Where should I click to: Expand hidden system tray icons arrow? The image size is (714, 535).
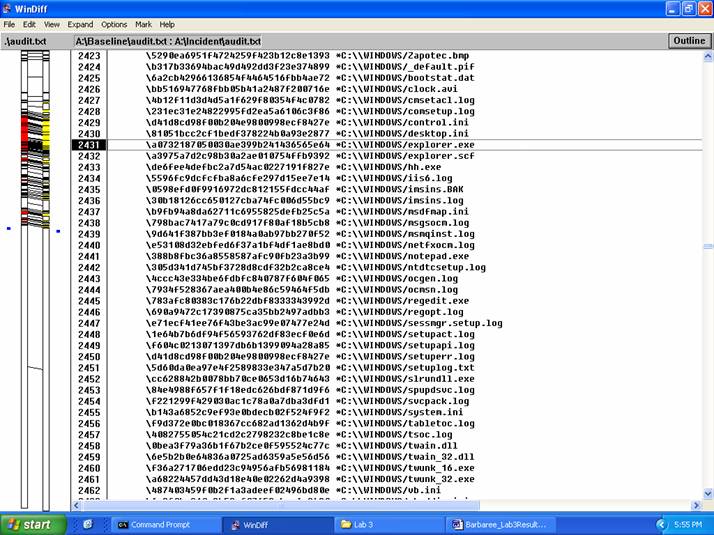click(x=661, y=524)
